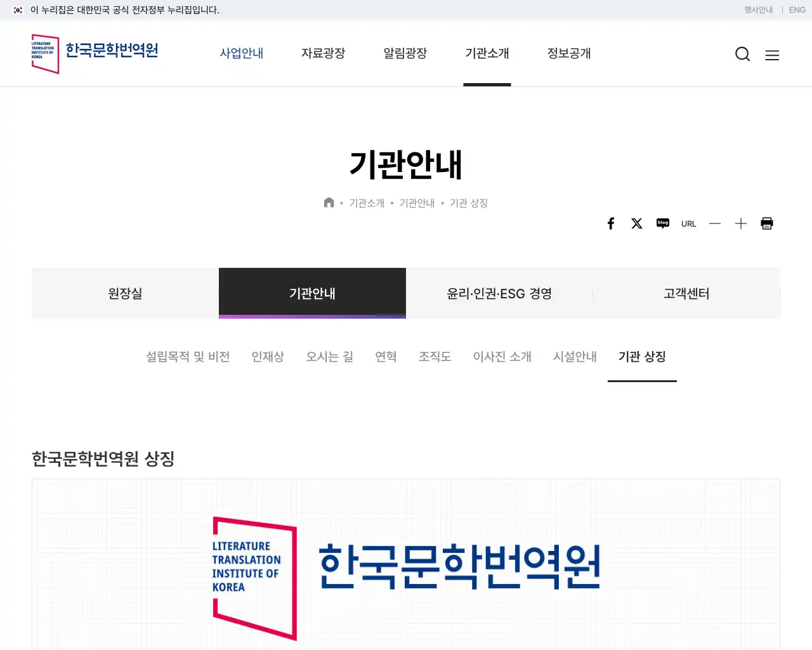This screenshot has width=812, height=650.
Task: Click the 한국문학번역원 상징 heading
Action: tap(103, 458)
